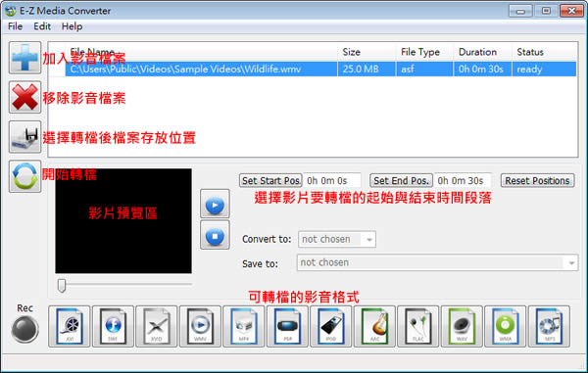Click the start position time field
Screen dimensions: 588x373
tap(332, 180)
